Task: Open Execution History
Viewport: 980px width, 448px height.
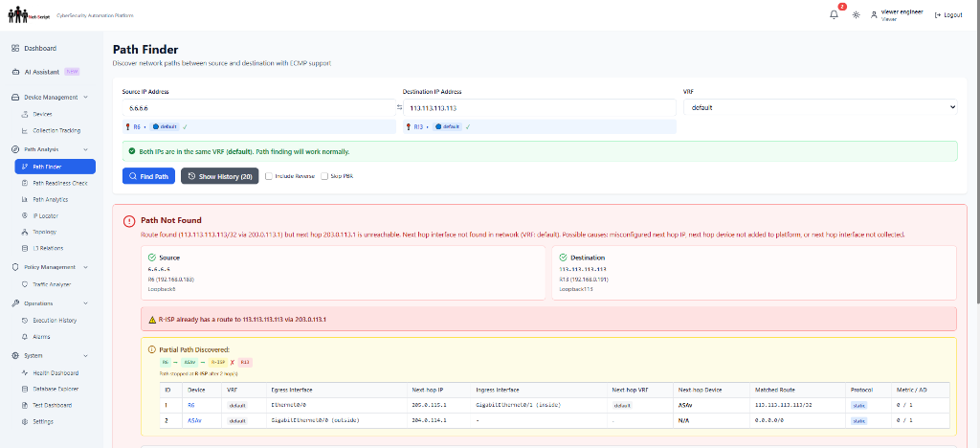Action: 55,321
